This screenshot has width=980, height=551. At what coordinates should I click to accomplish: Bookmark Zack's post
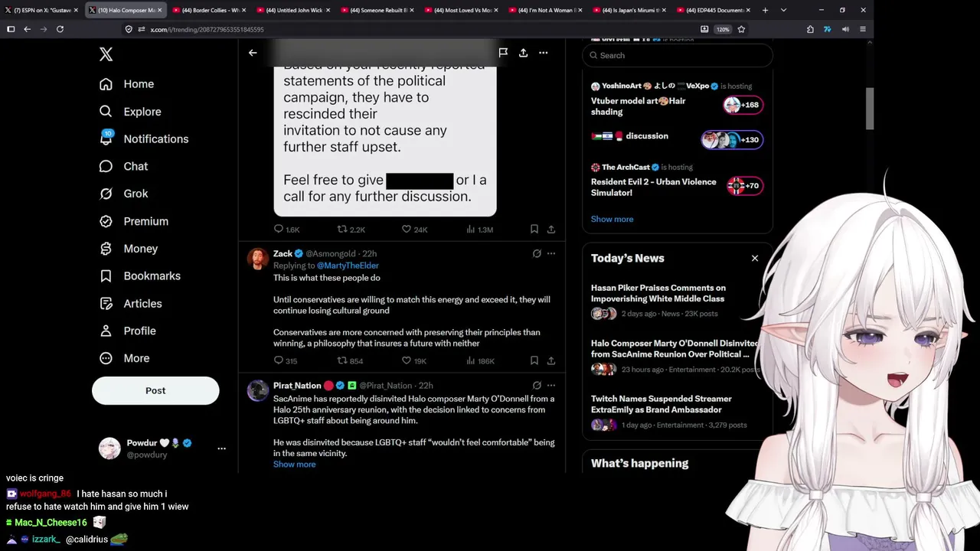[x=534, y=360]
